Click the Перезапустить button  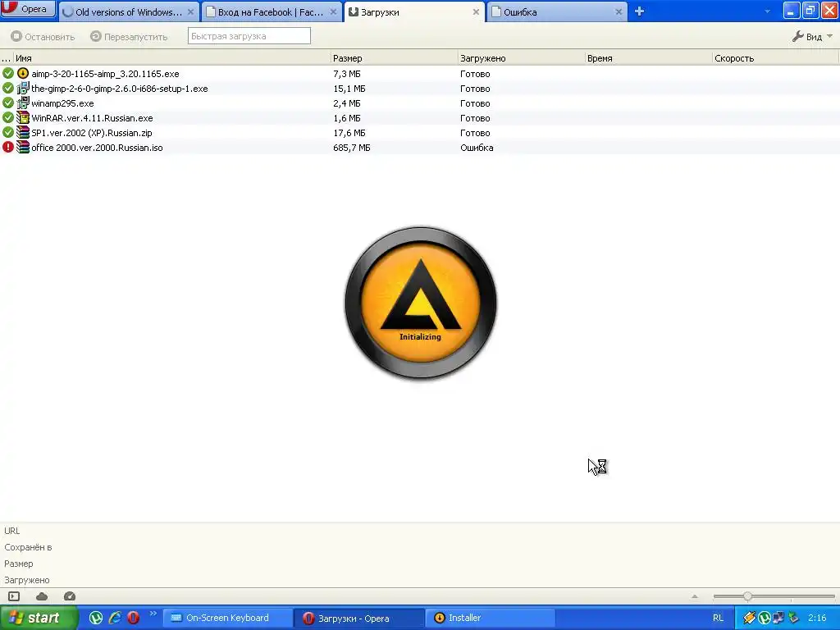tap(129, 36)
